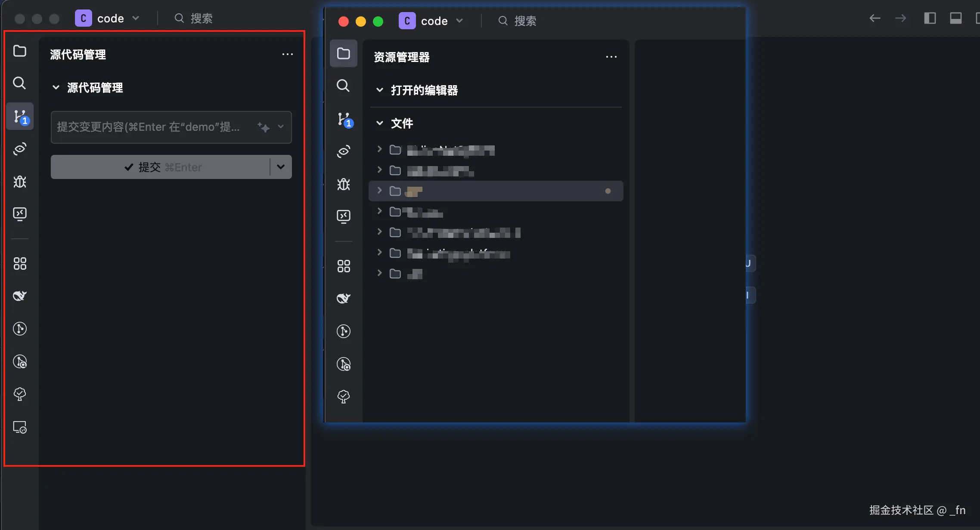Toggle the bottom panel layout icon top right
This screenshot has height=530, width=980.
point(955,18)
